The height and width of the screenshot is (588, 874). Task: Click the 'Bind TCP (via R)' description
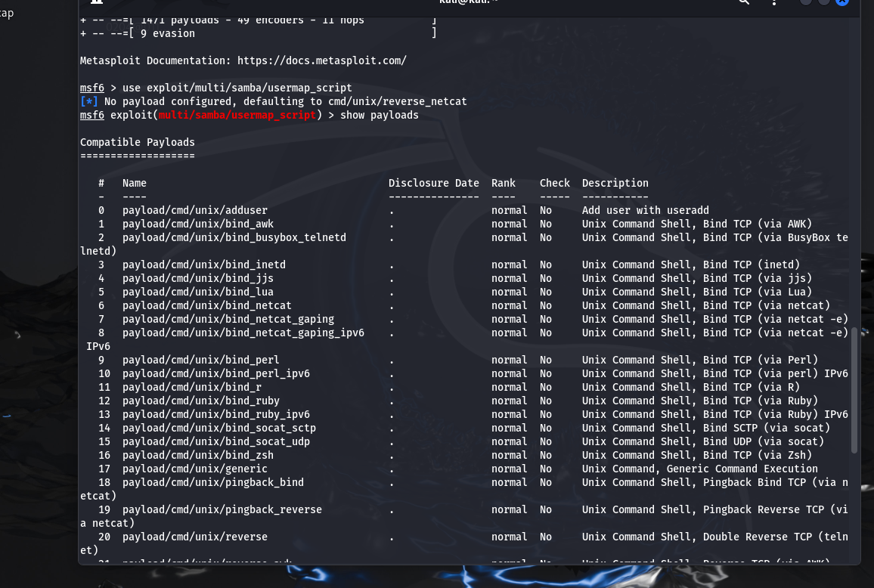click(752, 387)
